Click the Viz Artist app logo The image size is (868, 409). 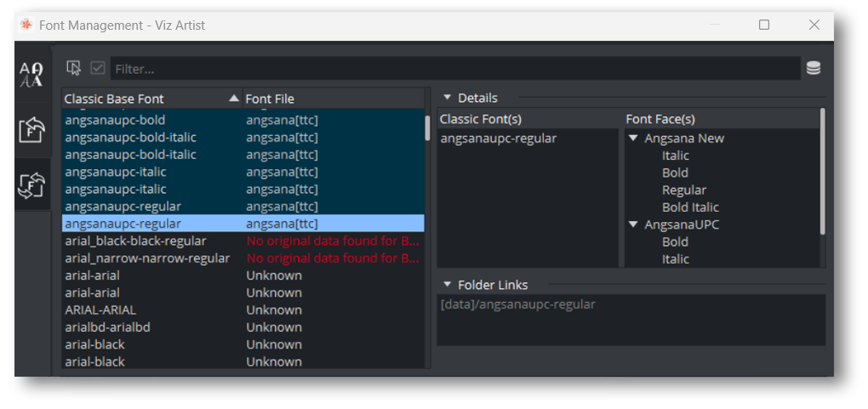(26, 25)
